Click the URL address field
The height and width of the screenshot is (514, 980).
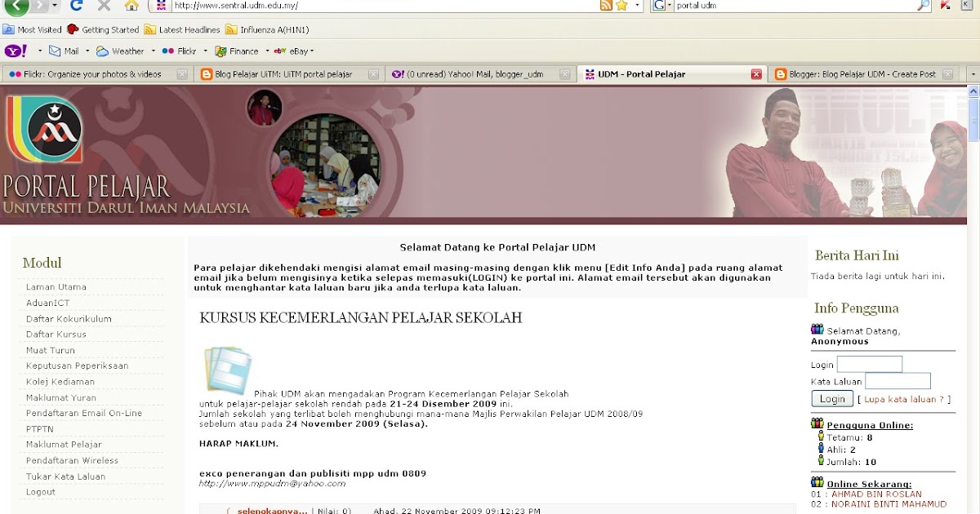(384, 5)
